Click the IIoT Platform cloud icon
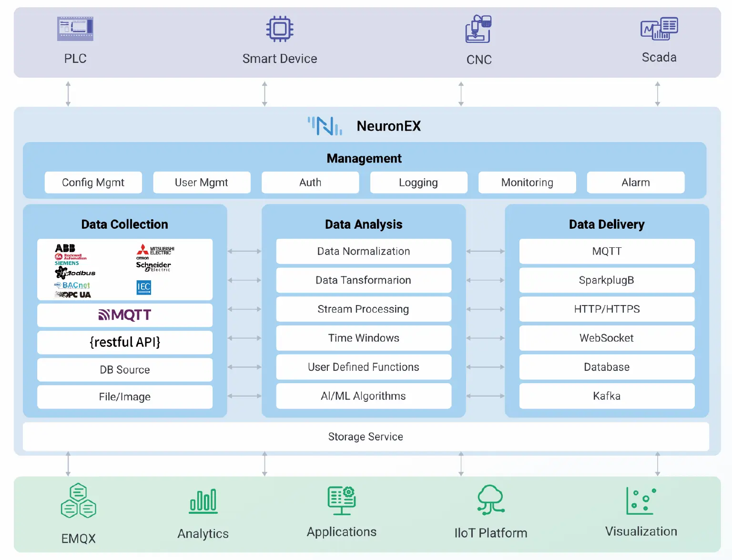 click(x=489, y=500)
